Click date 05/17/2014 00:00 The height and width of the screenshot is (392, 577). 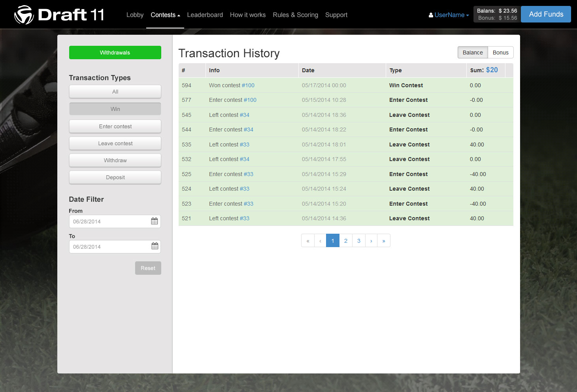324,85
